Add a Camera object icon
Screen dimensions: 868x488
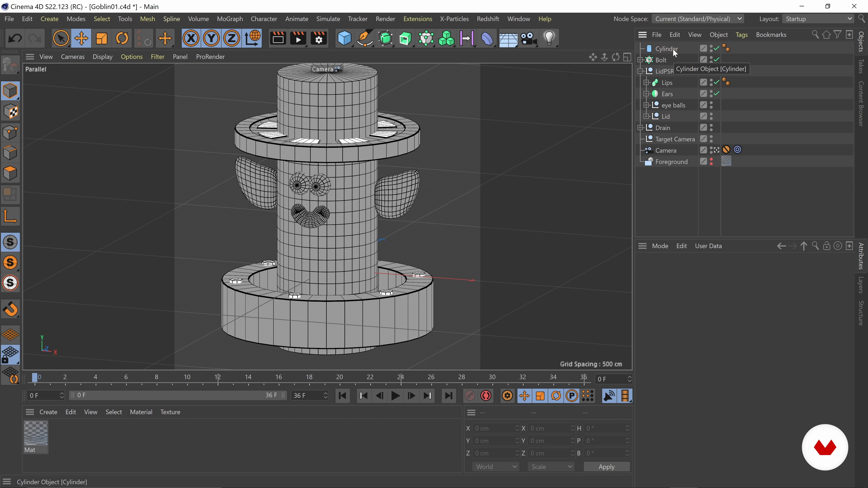(529, 38)
